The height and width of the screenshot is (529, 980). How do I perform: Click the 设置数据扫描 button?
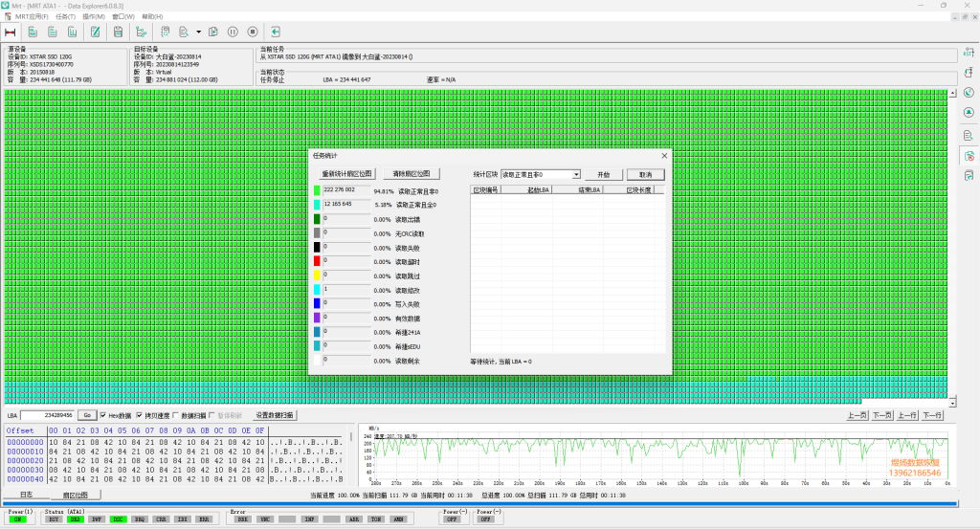click(x=275, y=415)
